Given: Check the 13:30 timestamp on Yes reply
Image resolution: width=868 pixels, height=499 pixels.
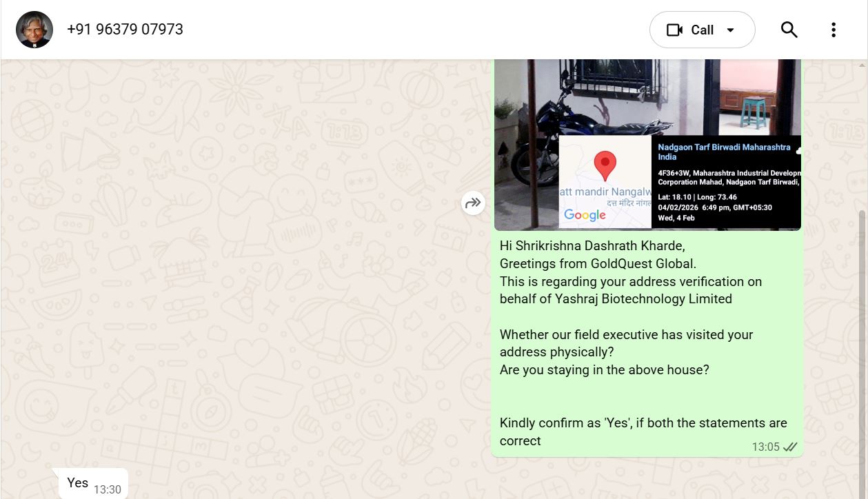Looking at the screenshot, I should point(108,489).
